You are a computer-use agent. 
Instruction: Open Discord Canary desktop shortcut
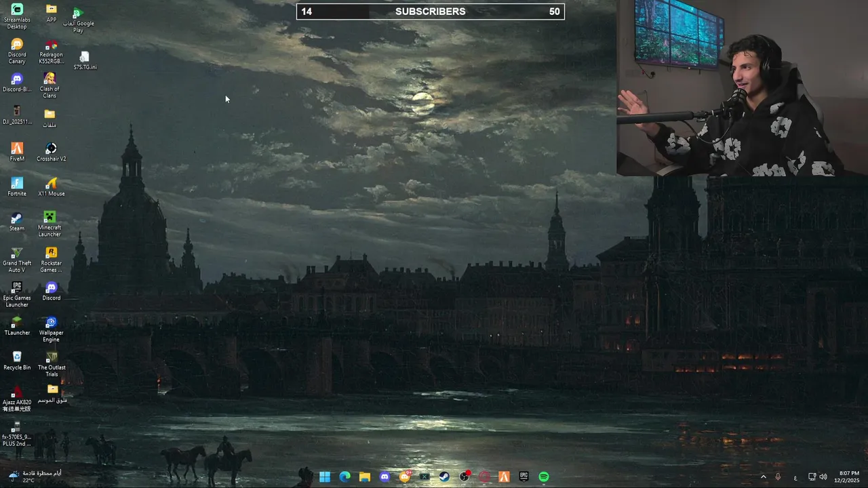point(17,51)
